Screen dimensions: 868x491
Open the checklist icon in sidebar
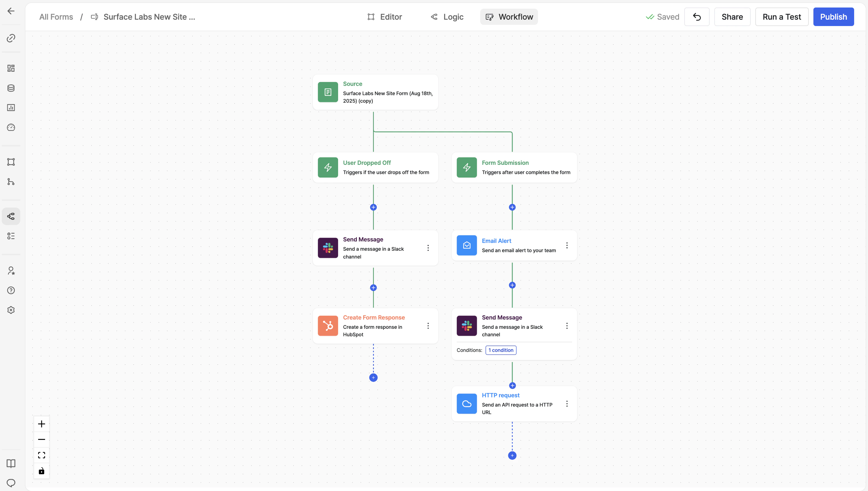[x=11, y=236]
